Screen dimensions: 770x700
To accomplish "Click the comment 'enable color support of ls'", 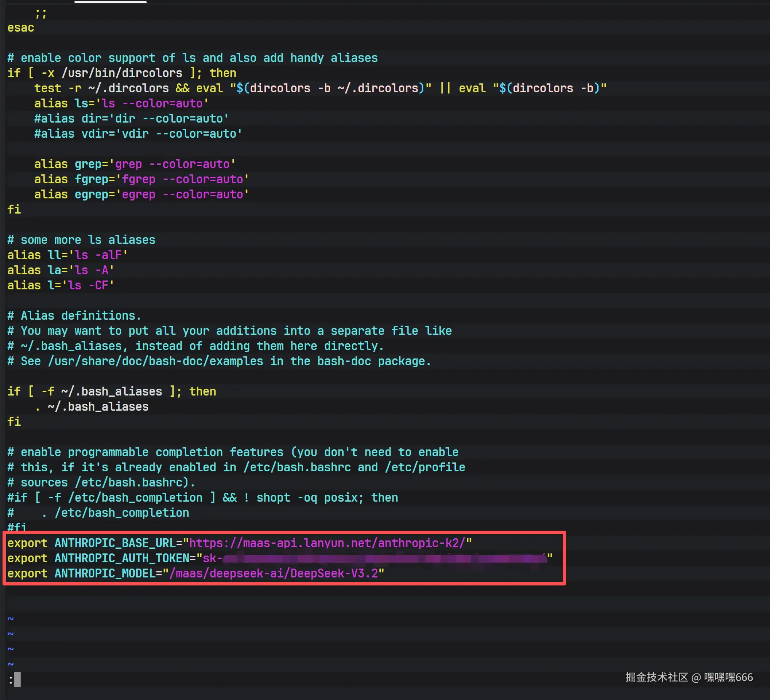I will [x=192, y=58].
